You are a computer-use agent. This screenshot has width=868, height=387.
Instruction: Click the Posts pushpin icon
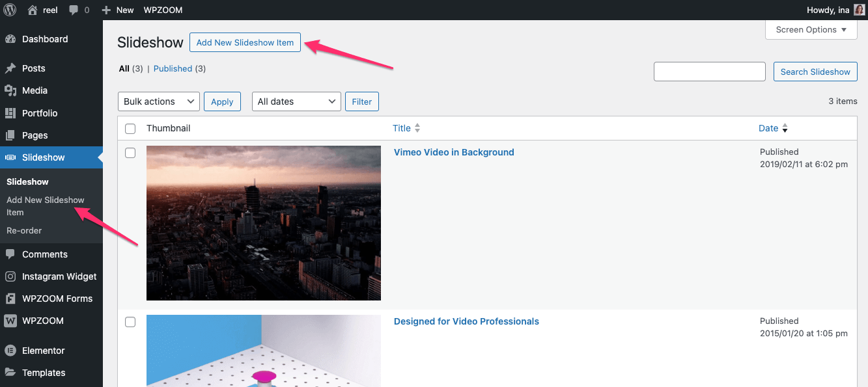coord(10,68)
